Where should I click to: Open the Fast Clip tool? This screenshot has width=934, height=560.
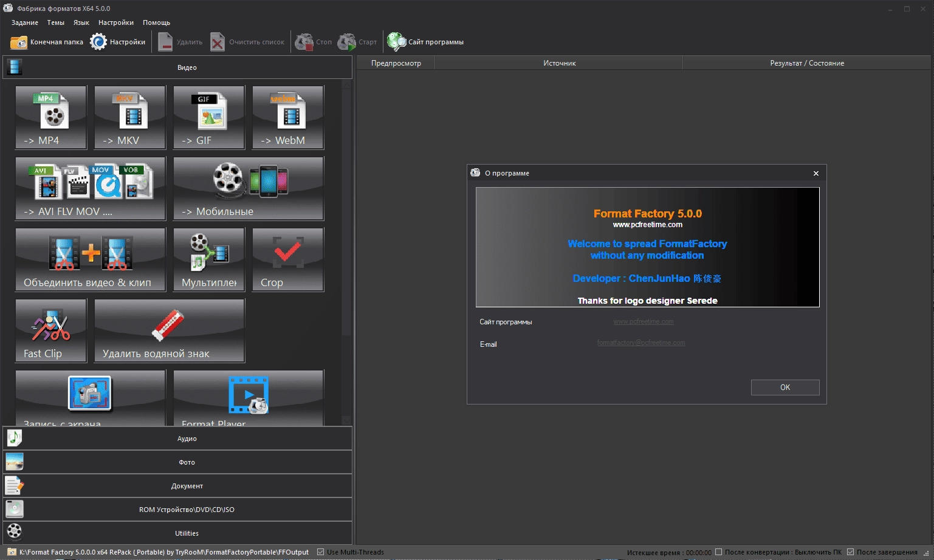coord(51,330)
